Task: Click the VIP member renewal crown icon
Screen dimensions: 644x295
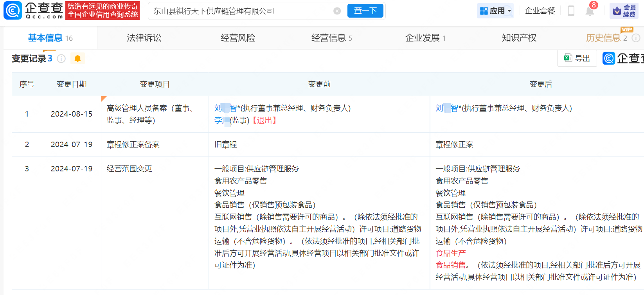Action: (617, 11)
